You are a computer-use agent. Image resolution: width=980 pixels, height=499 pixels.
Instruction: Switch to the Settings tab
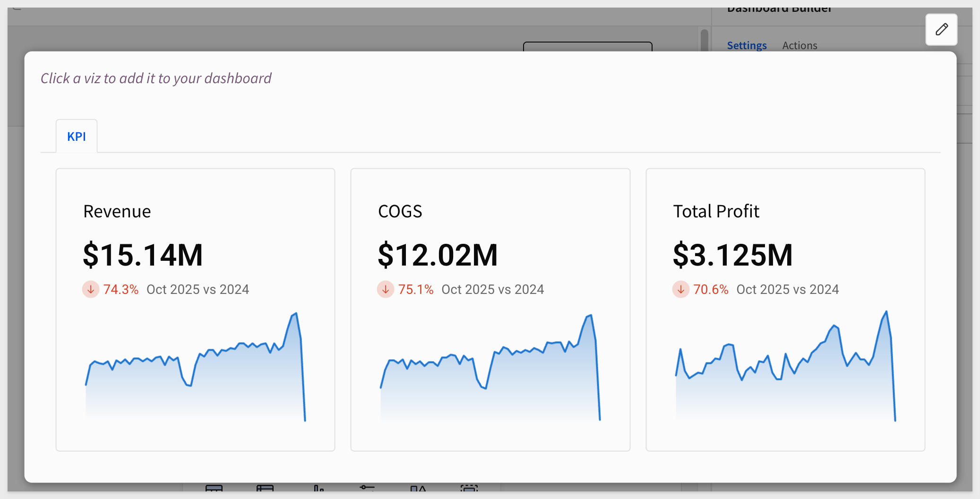747,45
